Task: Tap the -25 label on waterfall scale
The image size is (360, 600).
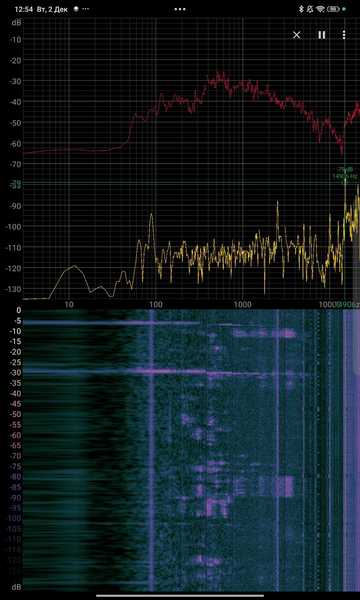Action: coord(16,362)
